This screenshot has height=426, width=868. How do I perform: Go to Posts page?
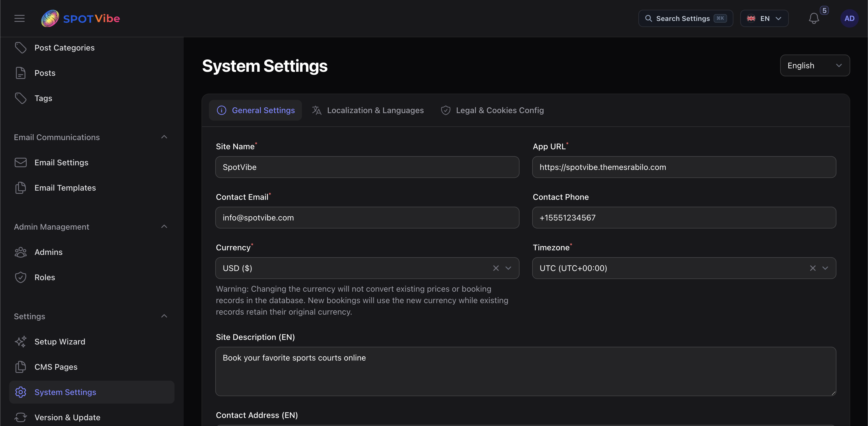pyautogui.click(x=92, y=73)
